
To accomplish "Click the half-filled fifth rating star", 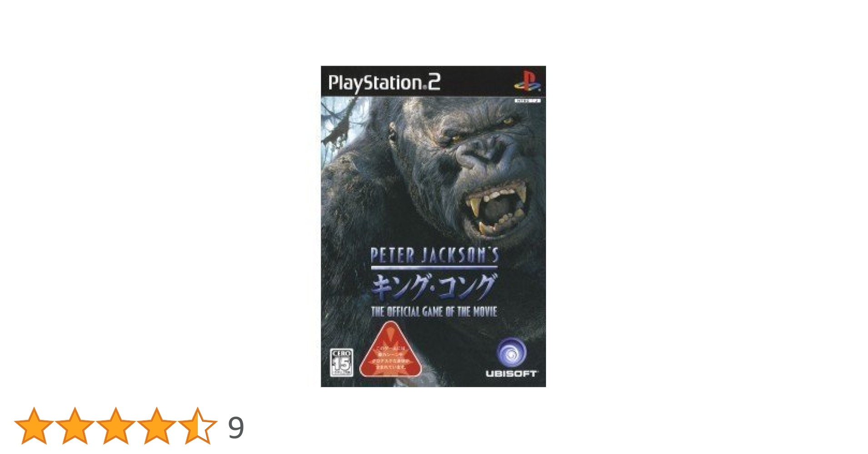I will click(x=197, y=425).
